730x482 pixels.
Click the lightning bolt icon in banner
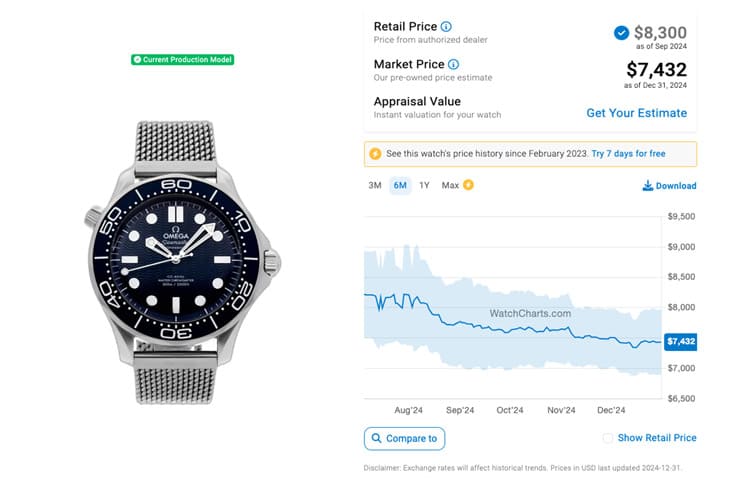[376, 154]
